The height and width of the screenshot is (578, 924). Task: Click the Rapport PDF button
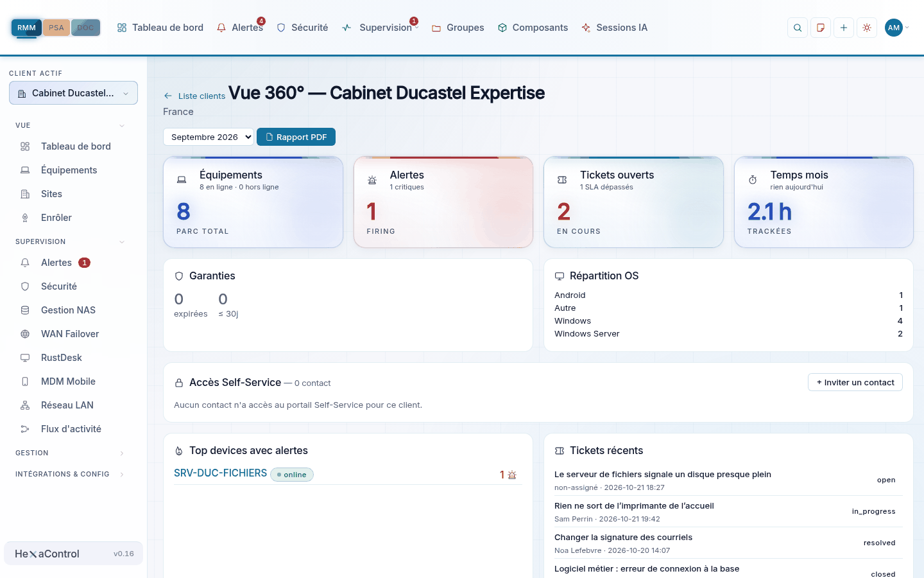coord(296,137)
